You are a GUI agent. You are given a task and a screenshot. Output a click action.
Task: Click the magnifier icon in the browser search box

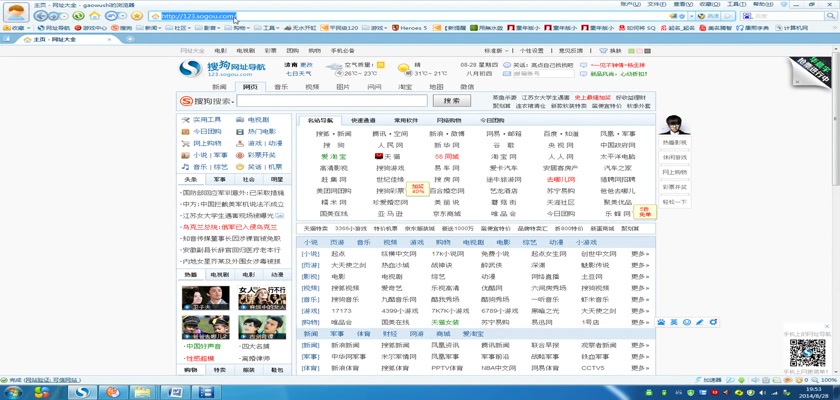pos(830,16)
